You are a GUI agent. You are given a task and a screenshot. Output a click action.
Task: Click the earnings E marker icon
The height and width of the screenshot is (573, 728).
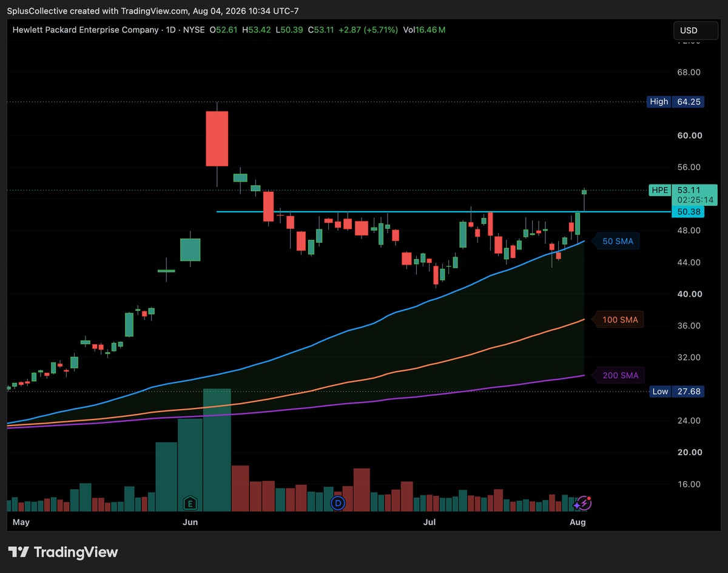click(190, 503)
